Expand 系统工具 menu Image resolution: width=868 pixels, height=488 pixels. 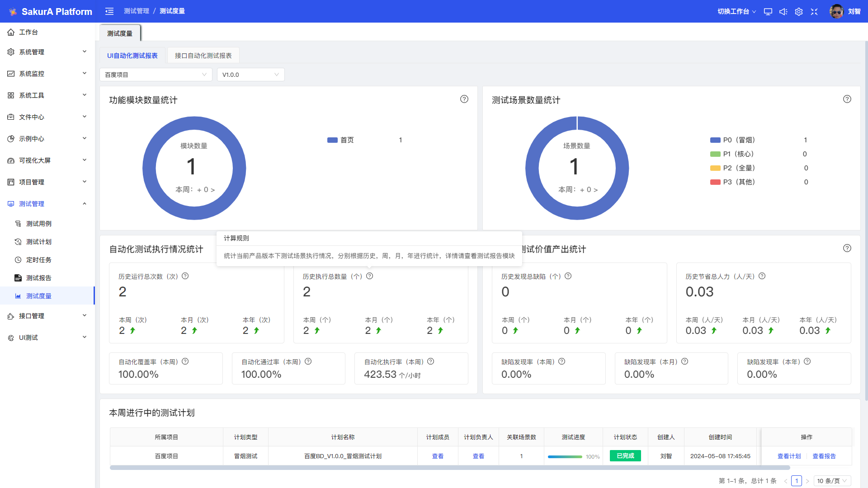pyautogui.click(x=47, y=95)
